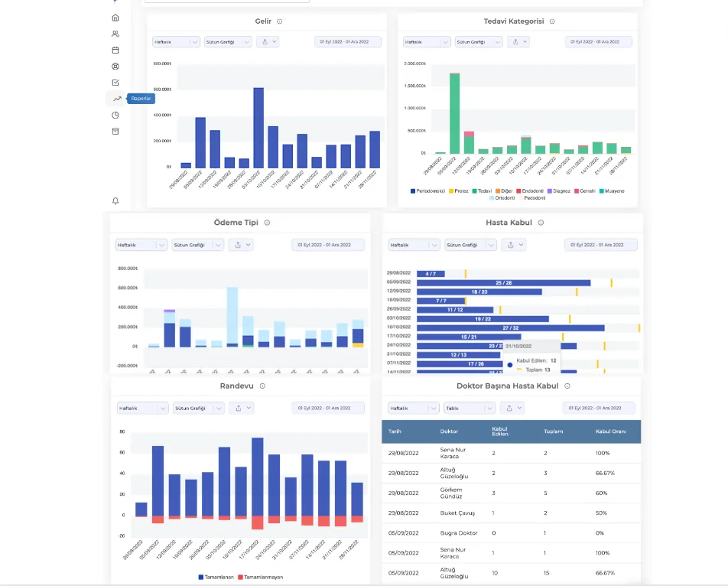Click info icon beside Hasta Kabul title
The width and height of the screenshot is (728, 586).
(x=541, y=223)
